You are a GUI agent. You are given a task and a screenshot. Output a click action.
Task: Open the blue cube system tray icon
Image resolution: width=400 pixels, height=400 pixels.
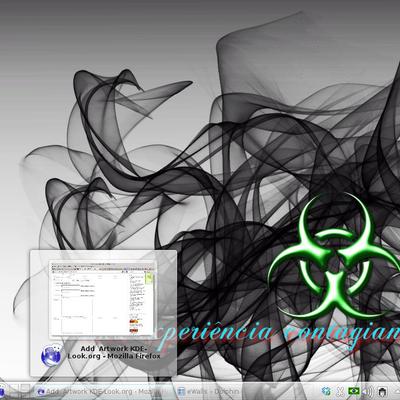click(326, 391)
